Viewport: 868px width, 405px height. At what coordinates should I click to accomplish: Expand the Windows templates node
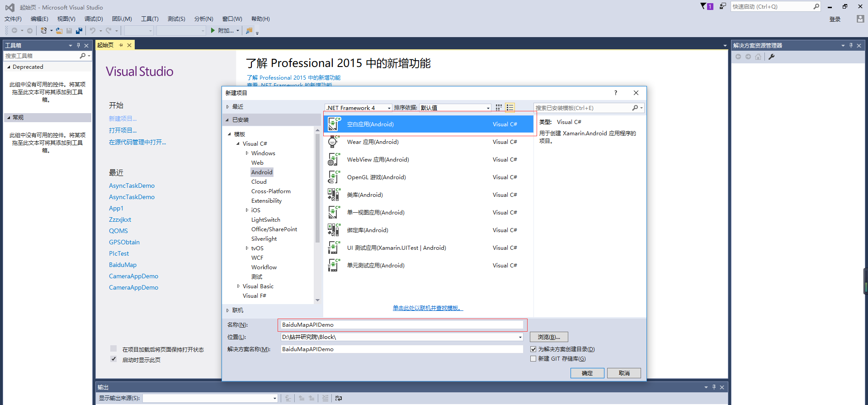(x=247, y=153)
